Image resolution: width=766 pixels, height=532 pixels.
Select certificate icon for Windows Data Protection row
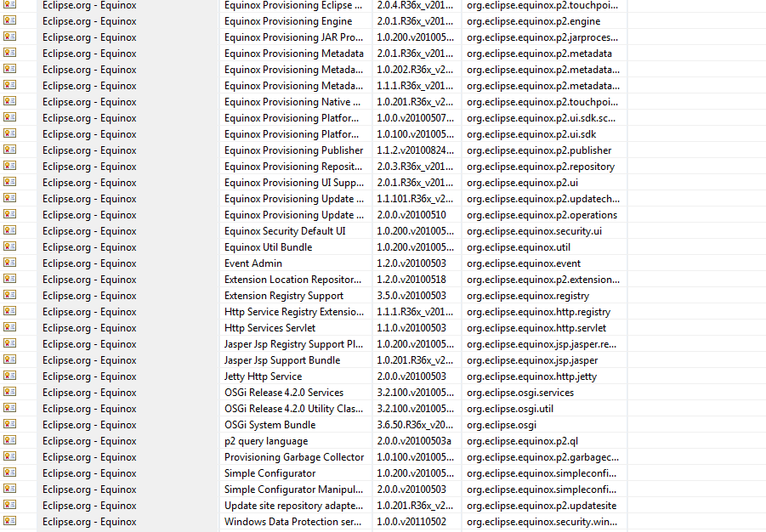pyautogui.click(x=9, y=520)
